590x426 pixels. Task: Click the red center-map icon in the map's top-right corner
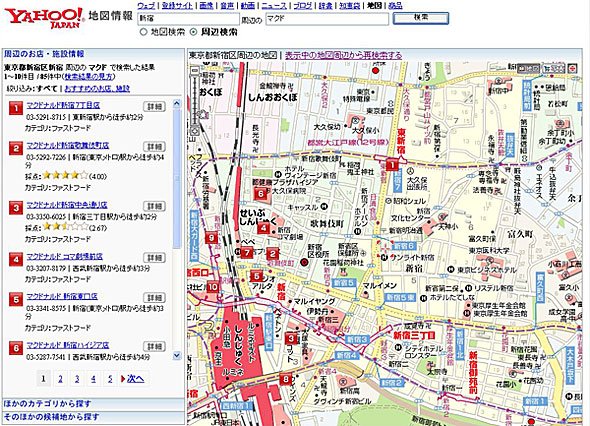[x=572, y=68]
